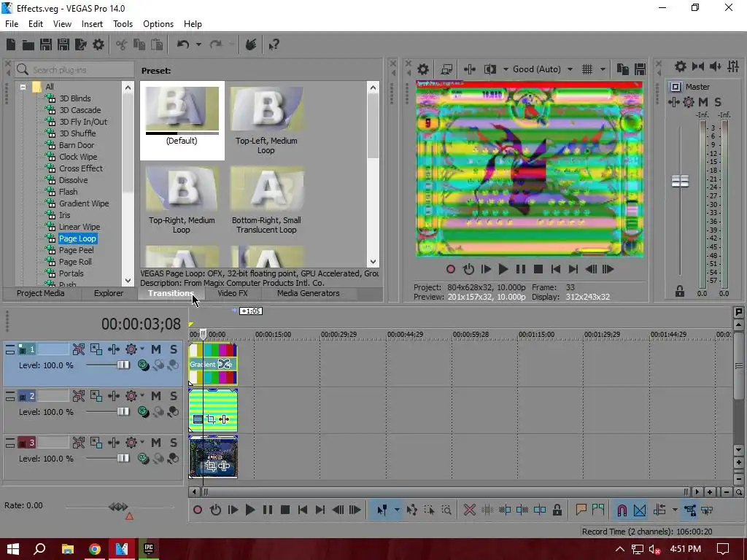747x560 pixels.
Task: Switch to the Project Media tab
Action: coord(41,293)
